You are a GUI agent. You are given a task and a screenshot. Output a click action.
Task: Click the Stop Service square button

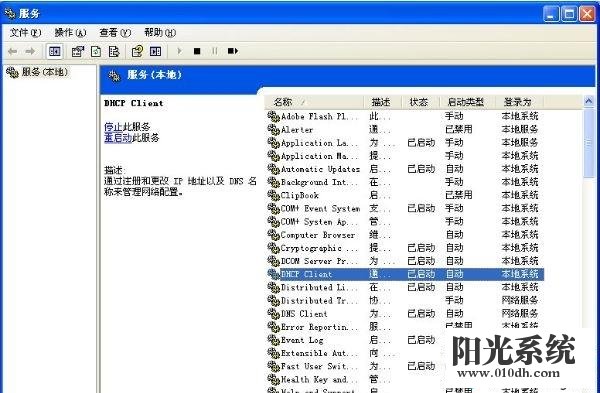tap(197, 51)
